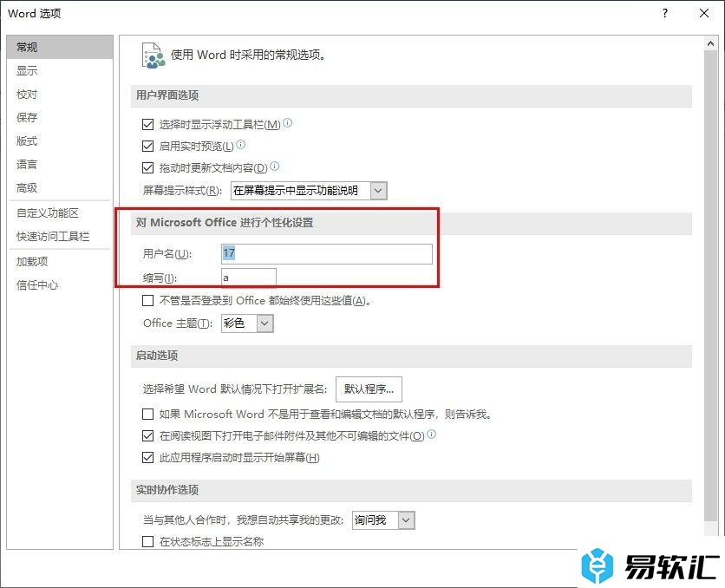Click the 启动选项 section header

[x=411, y=356]
